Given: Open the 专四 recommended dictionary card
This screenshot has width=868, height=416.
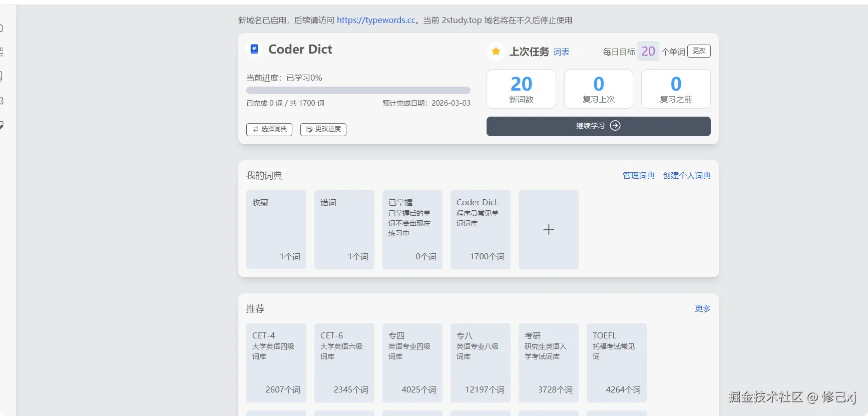Looking at the screenshot, I should (412, 363).
